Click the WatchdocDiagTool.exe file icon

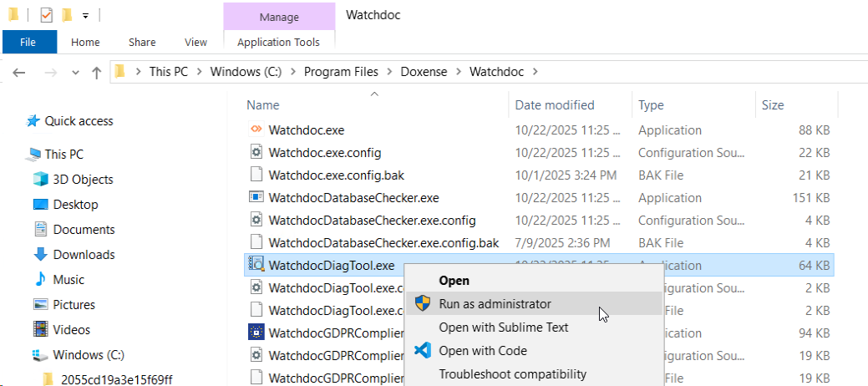pyautogui.click(x=256, y=266)
